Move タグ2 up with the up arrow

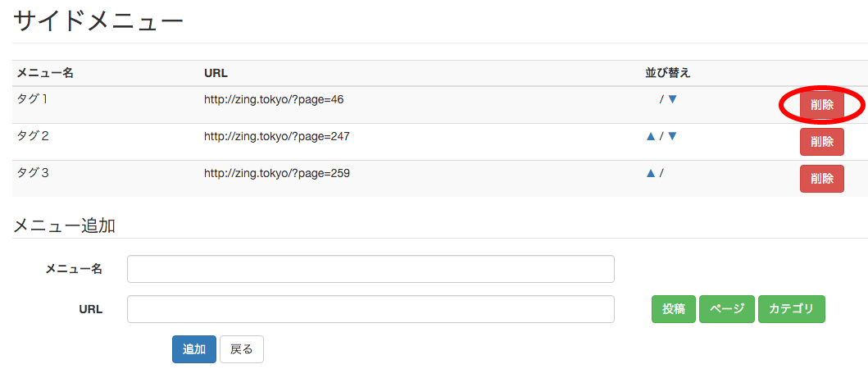651,136
